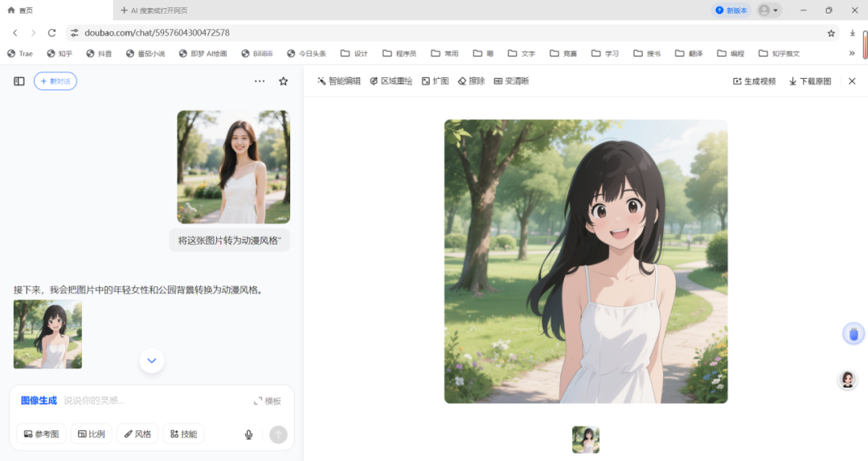This screenshot has width=868, height=461.
Task: Open the 程序员 bookmark folder
Action: pos(399,53)
